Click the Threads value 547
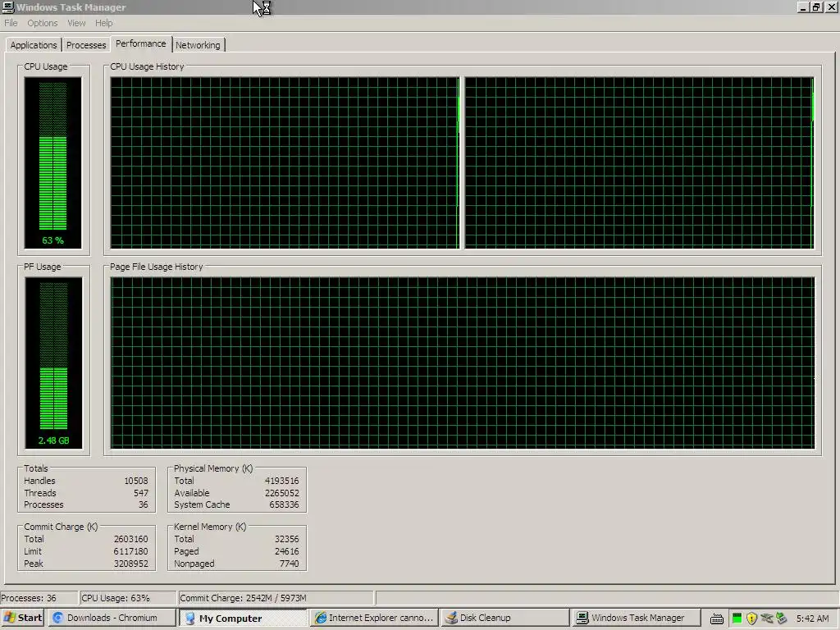The height and width of the screenshot is (630, 840). (141, 493)
